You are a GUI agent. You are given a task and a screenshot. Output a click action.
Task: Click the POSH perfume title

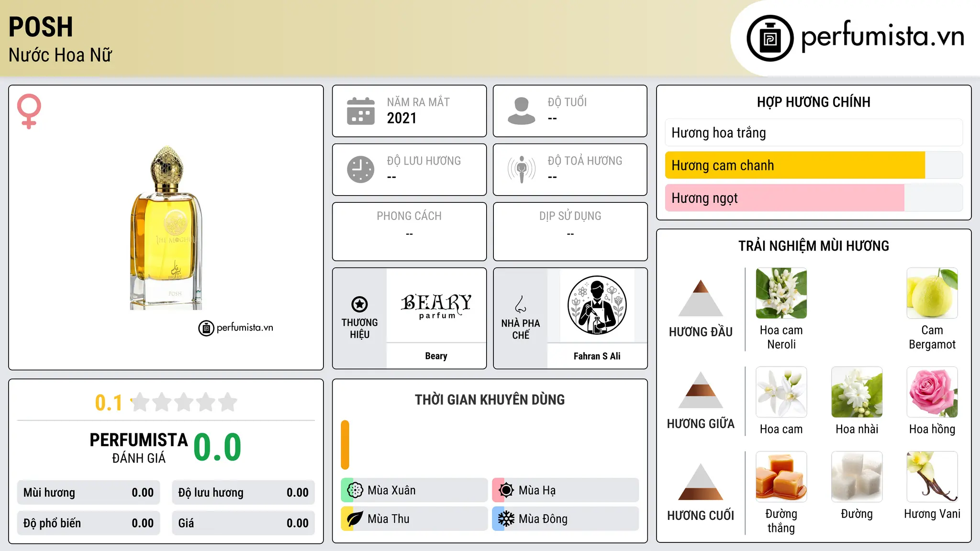[x=41, y=27]
